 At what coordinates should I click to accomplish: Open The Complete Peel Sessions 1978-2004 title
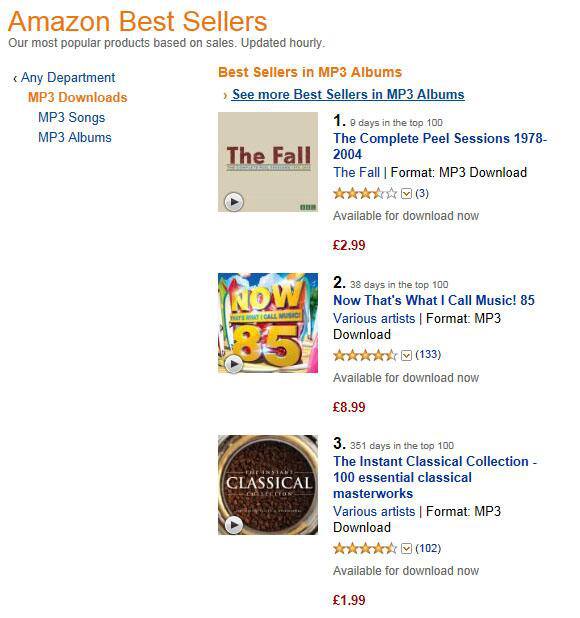coord(440,146)
